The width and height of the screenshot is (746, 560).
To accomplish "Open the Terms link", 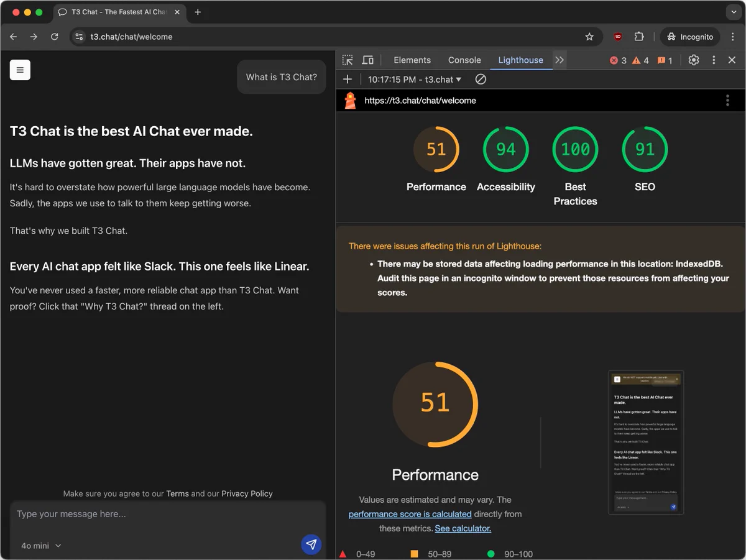I will point(177,493).
